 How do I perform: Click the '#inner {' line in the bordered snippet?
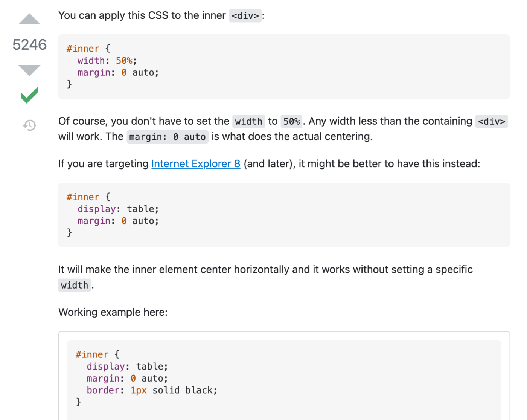tap(97, 354)
